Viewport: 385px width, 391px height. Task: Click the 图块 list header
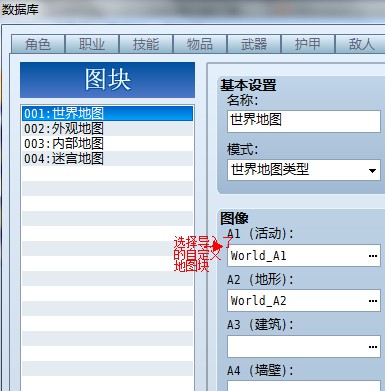pos(107,80)
